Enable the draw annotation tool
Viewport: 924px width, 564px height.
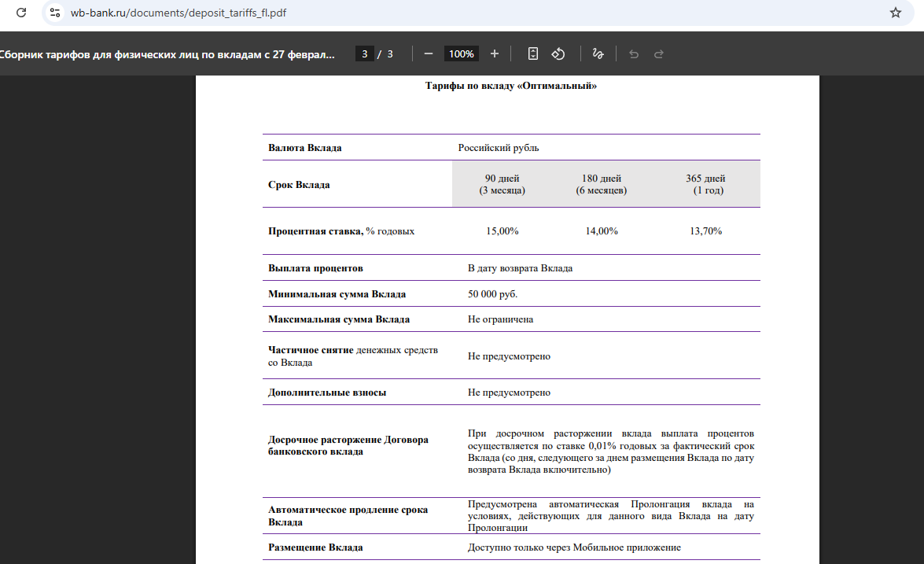click(x=598, y=53)
